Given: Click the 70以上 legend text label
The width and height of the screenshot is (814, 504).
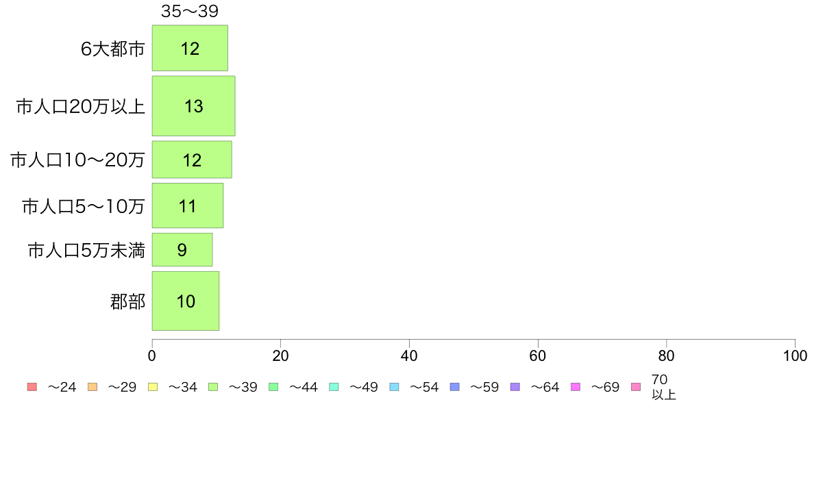Looking at the screenshot, I should tap(664, 387).
